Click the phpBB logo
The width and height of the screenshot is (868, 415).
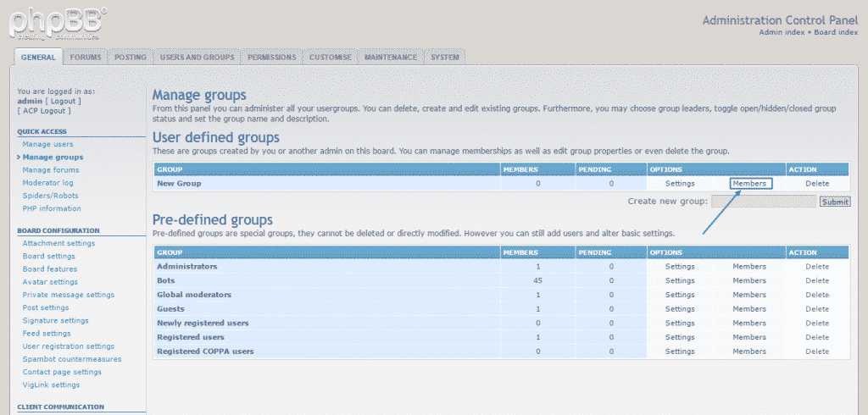(58, 23)
